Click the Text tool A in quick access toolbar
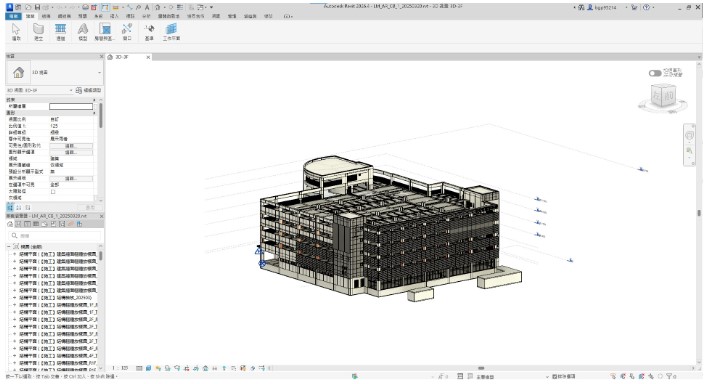 pyautogui.click(x=147, y=7)
